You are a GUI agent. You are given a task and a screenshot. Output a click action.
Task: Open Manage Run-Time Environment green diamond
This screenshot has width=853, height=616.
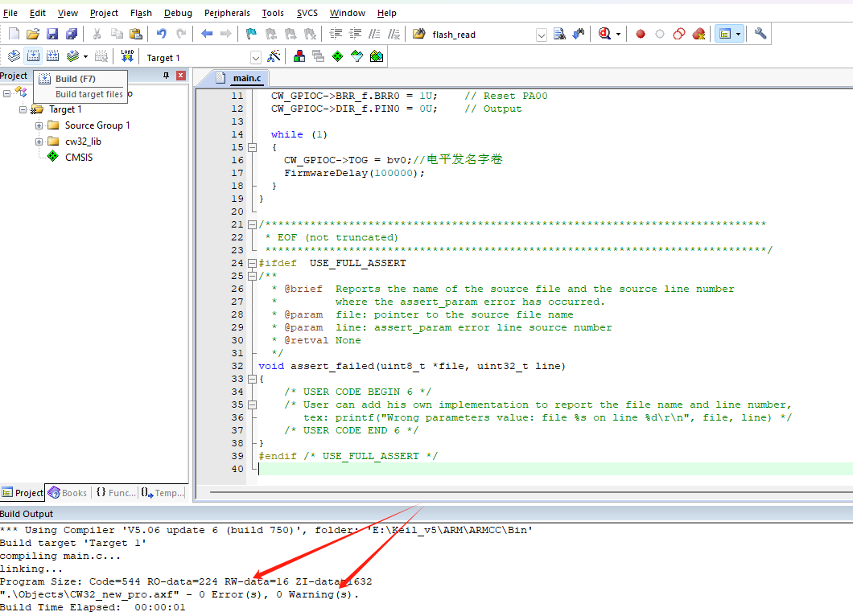[x=338, y=56]
